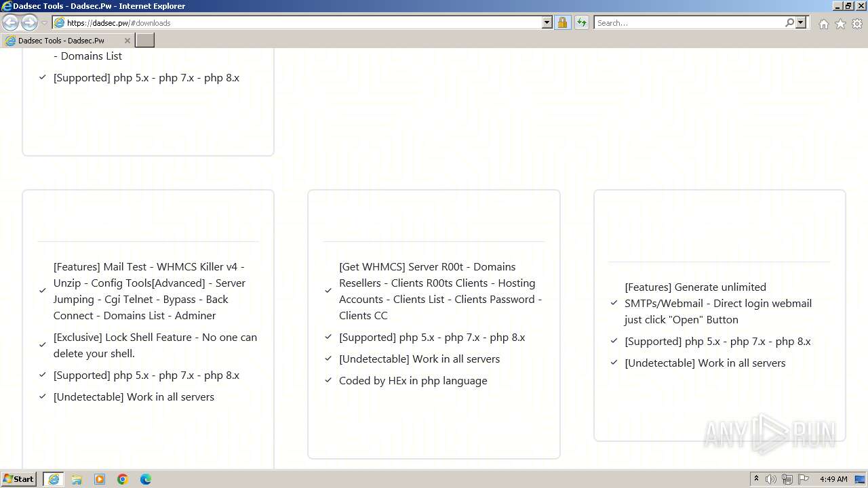The image size is (868, 488).
Task: Expand the search provider dropdown arrow
Action: (801, 23)
